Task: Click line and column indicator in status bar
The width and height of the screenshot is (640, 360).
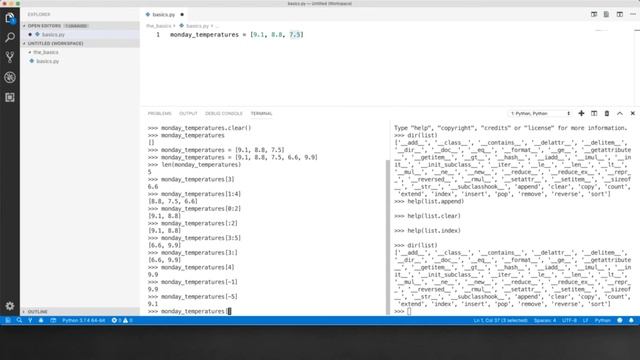Action: 500,320
